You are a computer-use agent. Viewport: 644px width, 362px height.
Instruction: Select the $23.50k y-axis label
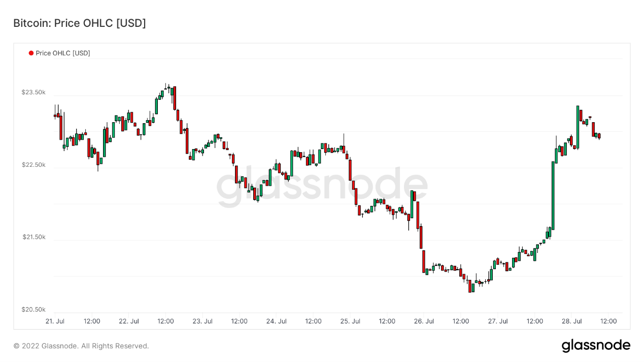[x=33, y=92]
